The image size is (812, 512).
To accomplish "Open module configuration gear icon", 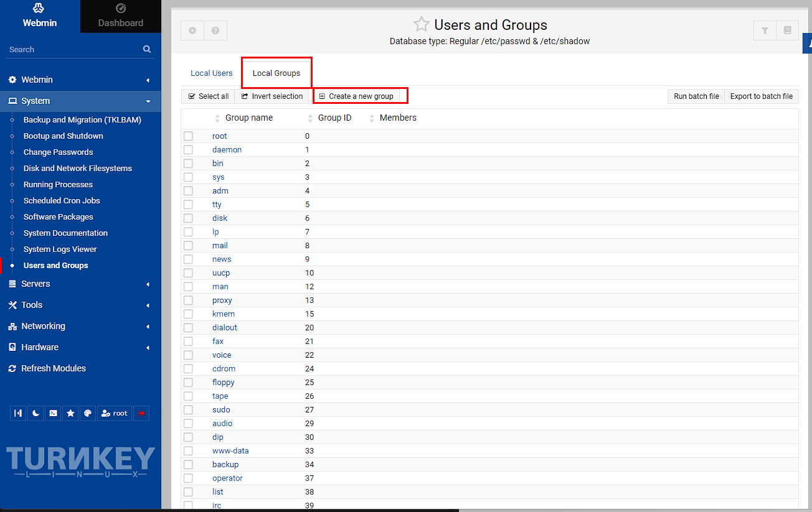I will (192, 30).
